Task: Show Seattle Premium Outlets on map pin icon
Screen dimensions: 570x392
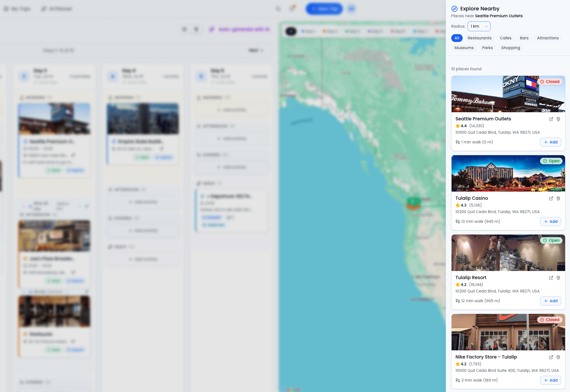Action: point(558,119)
